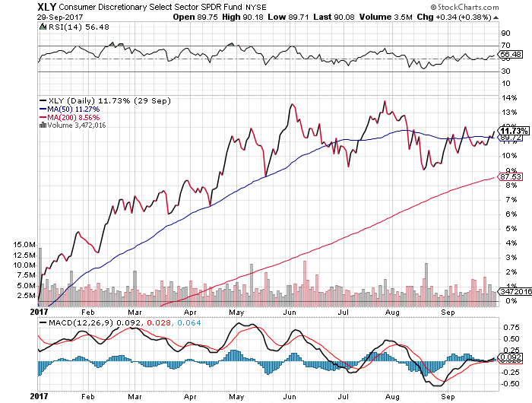Click the 13% label on price axis
Viewport: 532px width, 403px height.
point(509,113)
